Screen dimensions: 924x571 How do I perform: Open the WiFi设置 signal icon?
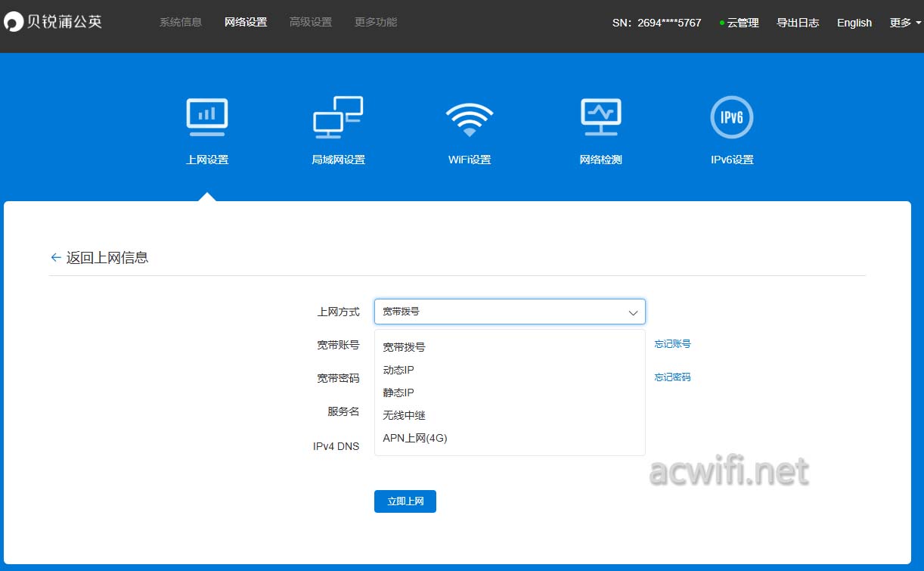(470, 119)
